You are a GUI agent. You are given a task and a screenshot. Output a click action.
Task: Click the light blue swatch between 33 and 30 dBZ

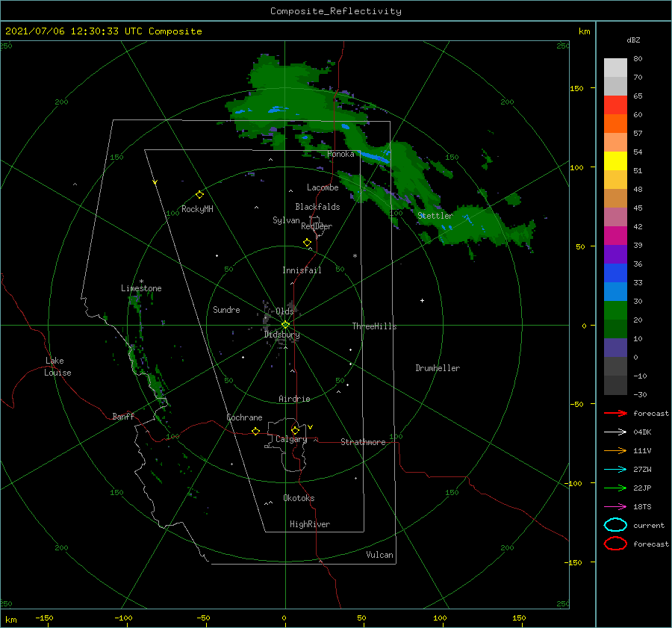(x=615, y=292)
